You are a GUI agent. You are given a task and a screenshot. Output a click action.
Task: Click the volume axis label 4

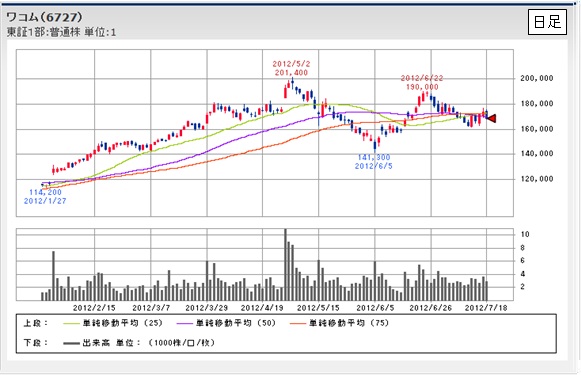tap(522, 274)
